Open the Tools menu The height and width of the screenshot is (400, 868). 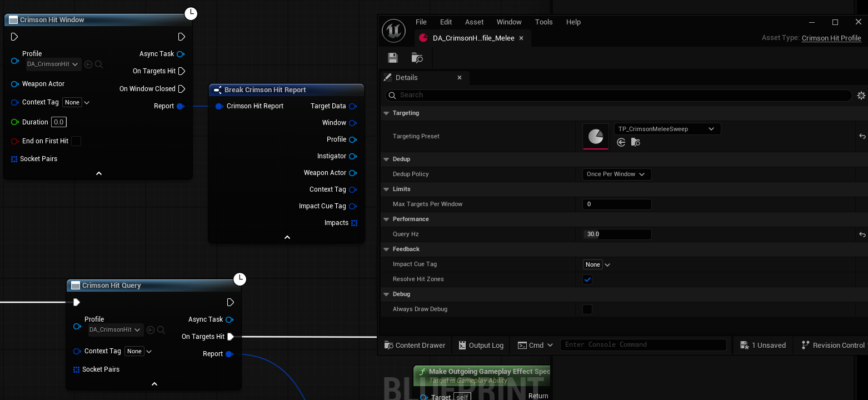544,22
